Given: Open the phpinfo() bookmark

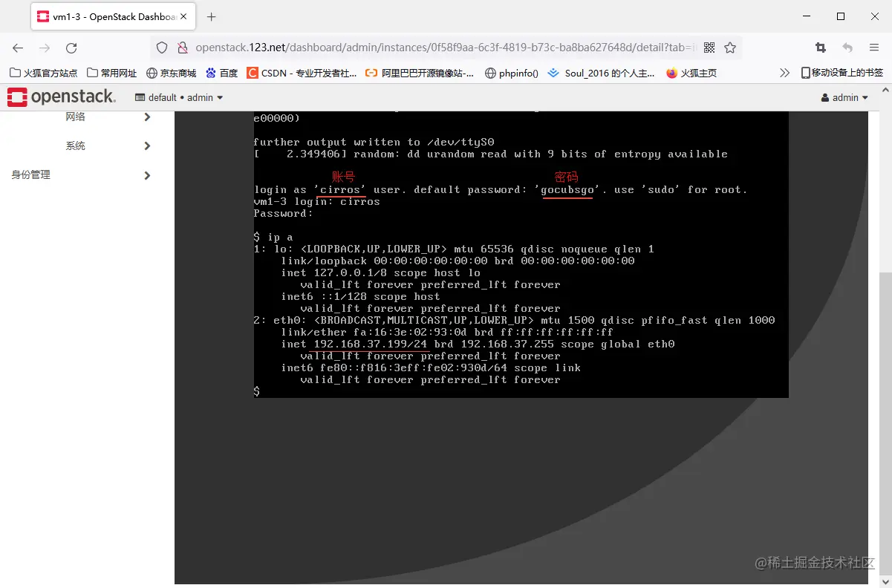Looking at the screenshot, I should pyautogui.click(x=512, y=73).
